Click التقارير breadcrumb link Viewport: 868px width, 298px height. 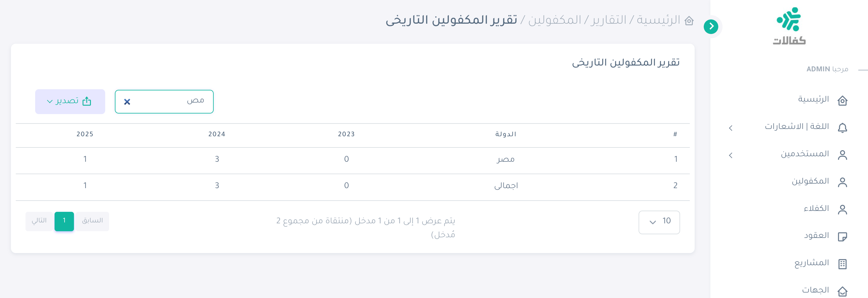coord(608,20)
